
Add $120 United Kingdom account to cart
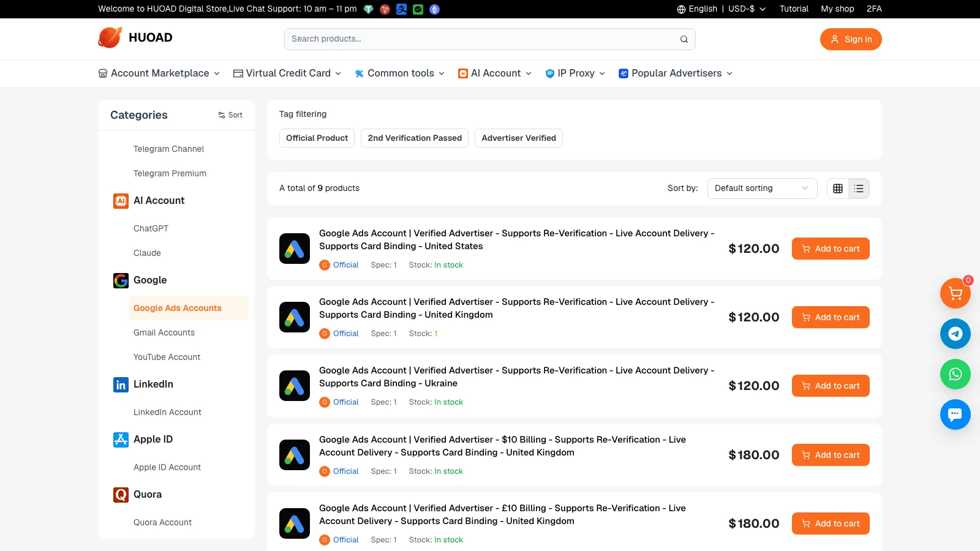point(831,317)
